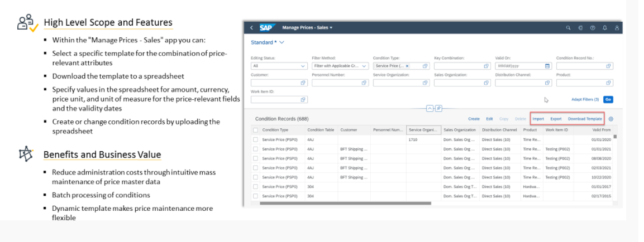Open table settings gear icon
Viewport: 644px width, 242px height.
pyautogui.click(x=611, y=119)
